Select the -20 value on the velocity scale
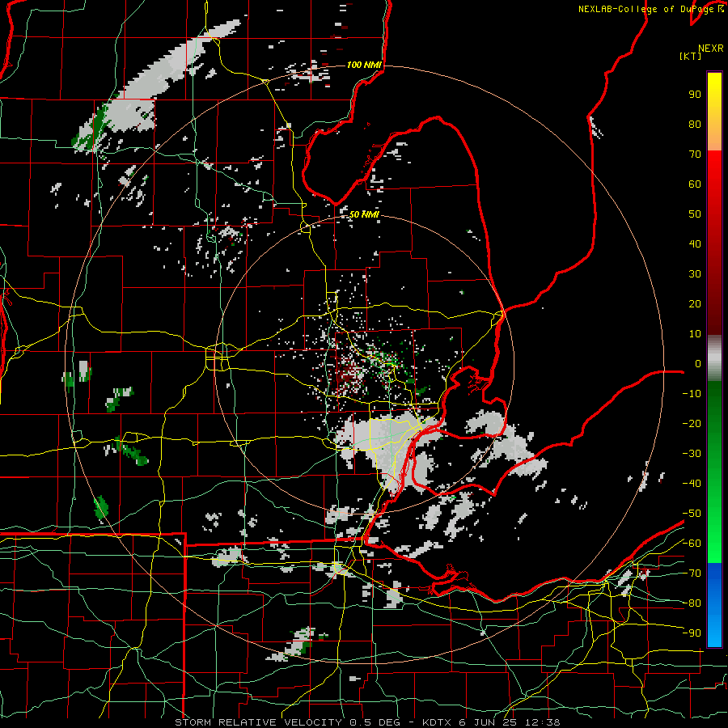The image size is (728, 728). 692,423
